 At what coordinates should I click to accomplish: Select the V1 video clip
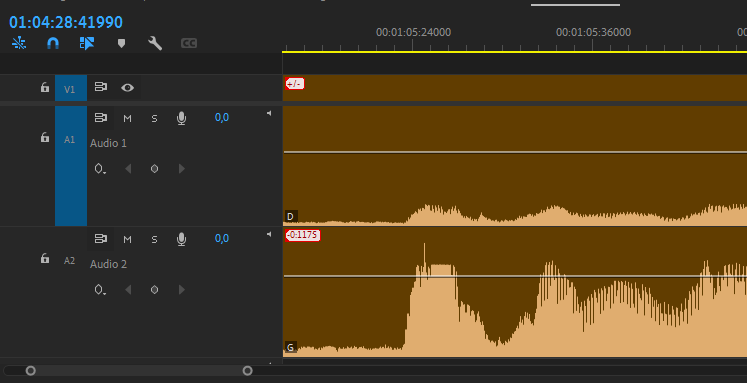click(515, 88)
